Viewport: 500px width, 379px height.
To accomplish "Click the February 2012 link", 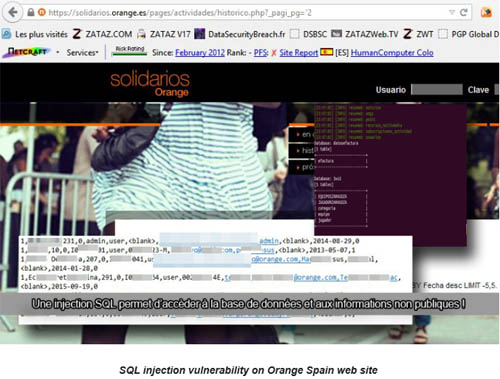I will (x=200, y=53).
